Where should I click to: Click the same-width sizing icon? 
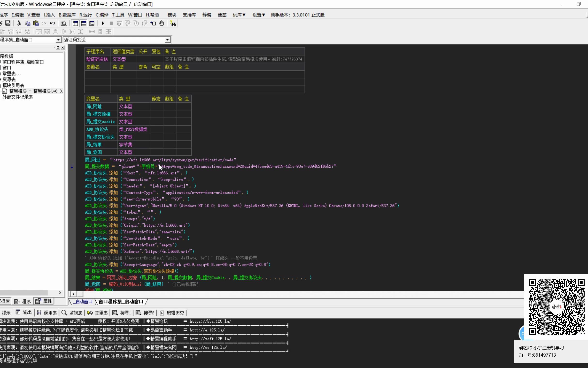click(x=92, y=32)
